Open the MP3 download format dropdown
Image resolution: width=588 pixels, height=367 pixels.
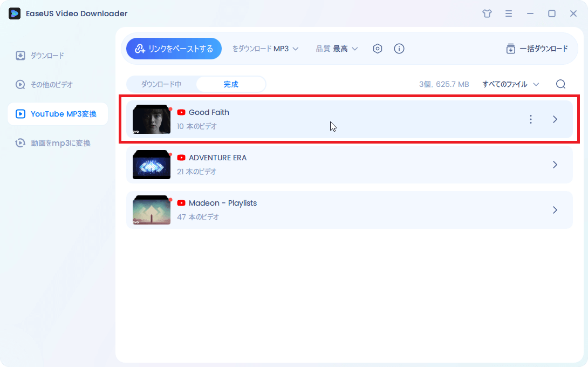point(265,49)
